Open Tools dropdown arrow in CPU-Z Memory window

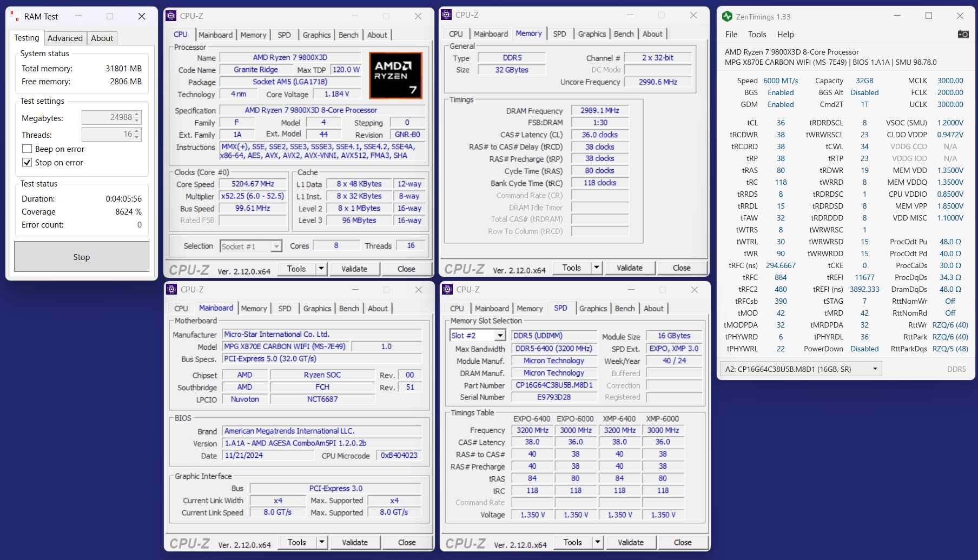pos(597,268)
